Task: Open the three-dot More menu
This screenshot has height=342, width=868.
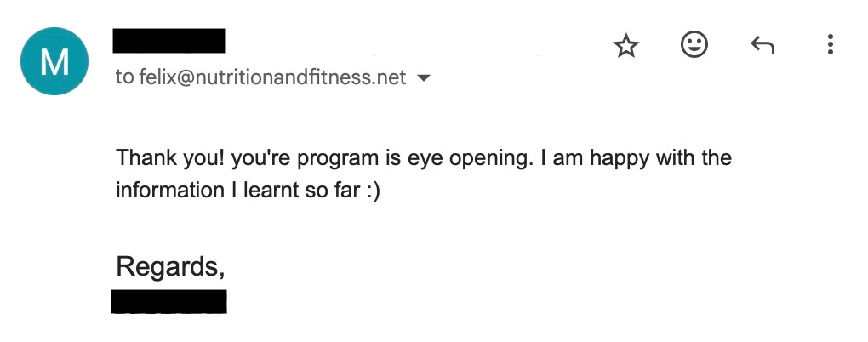Action: pos(830,45)
